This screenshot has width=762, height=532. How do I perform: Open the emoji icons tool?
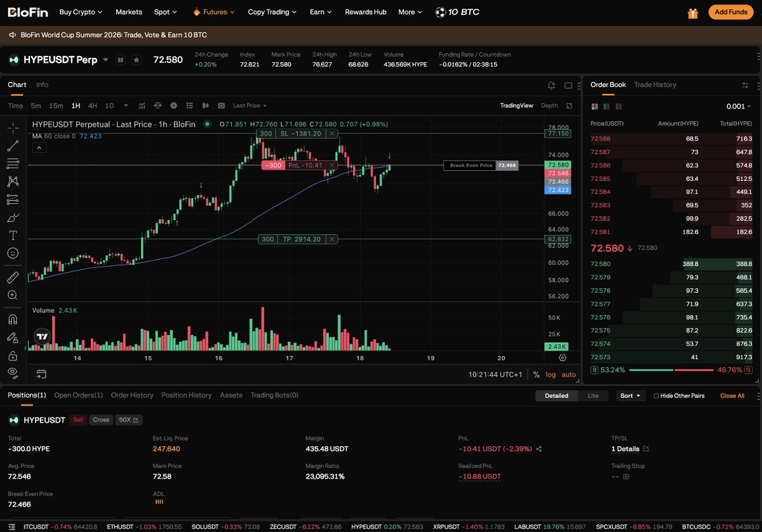click(x=13, y=253)
